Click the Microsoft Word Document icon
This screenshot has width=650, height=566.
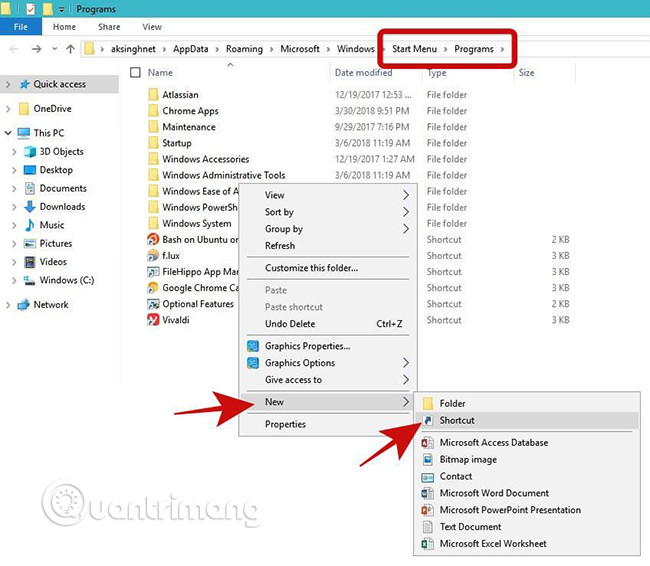click(427, 493)
